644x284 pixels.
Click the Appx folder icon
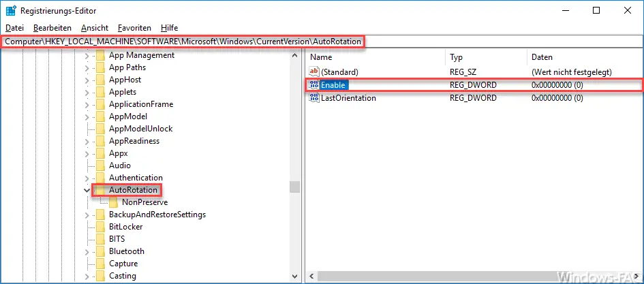click(x=100, y=153)
